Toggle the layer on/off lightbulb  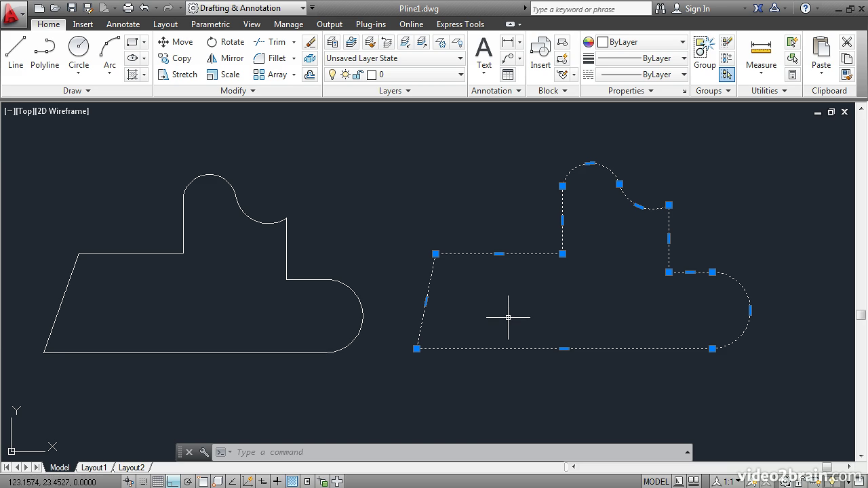pos(332,75)
